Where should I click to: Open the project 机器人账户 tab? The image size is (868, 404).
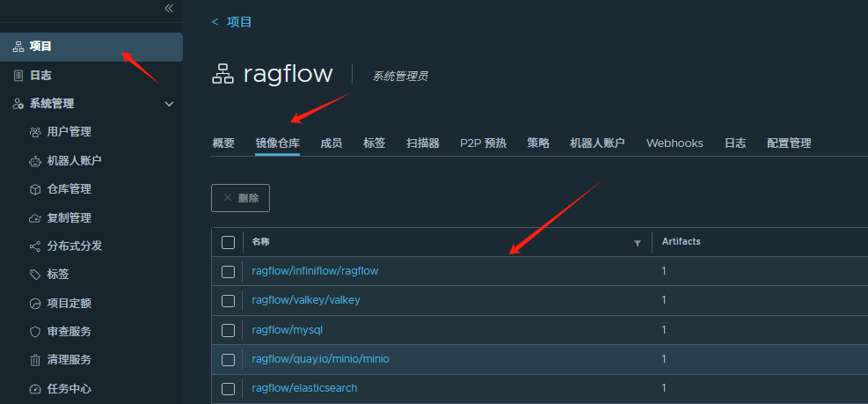pos(598,143)
